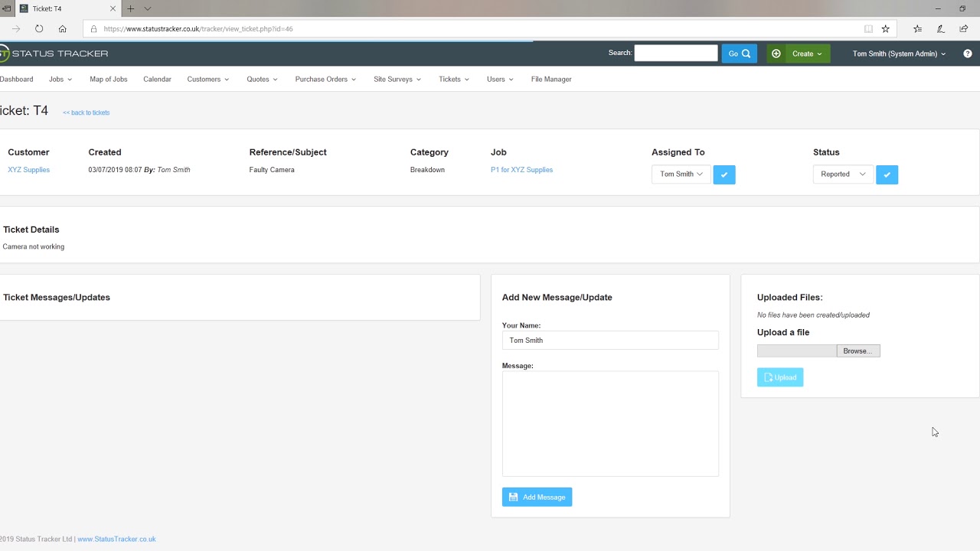Click the plus icon beside Create

[776, 54]
